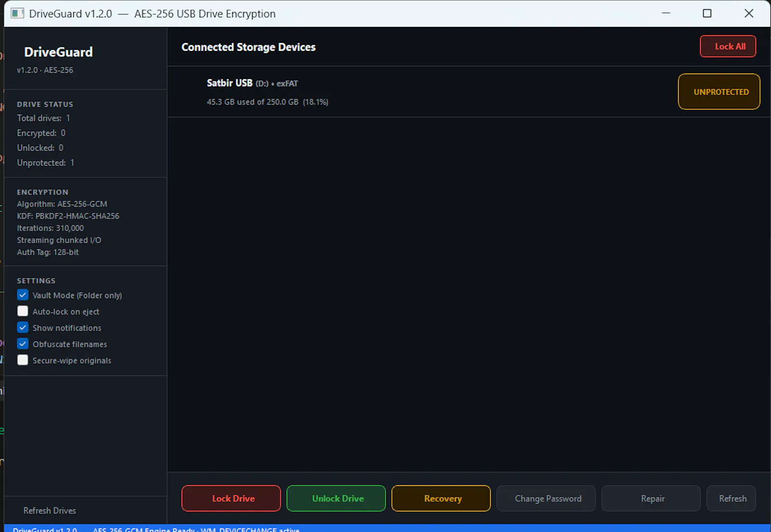The height and width of the screenshot is (532, 771).
Task: Close the DriveGuard window
Action: coord(749,13)
